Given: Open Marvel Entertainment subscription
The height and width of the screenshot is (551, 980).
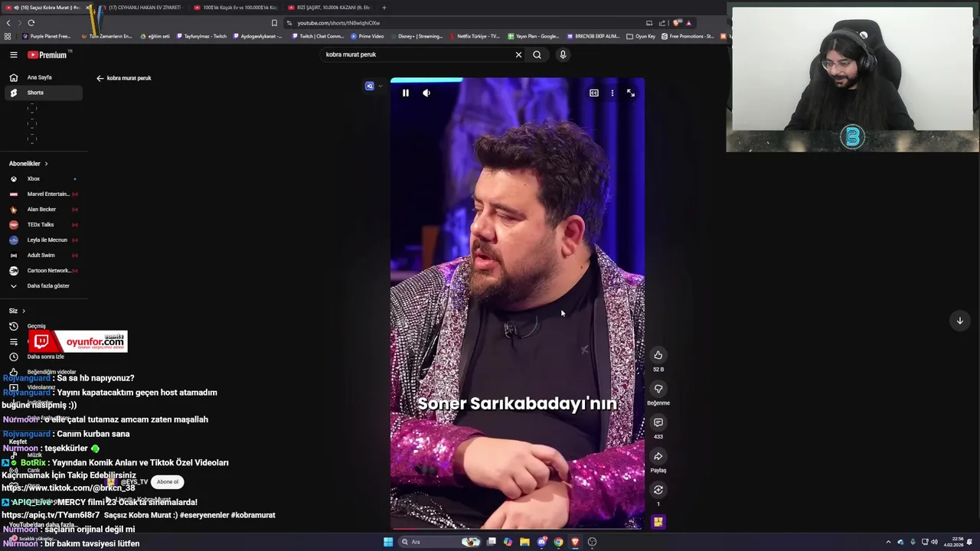Looking at the screenshot, I should 42,194.
